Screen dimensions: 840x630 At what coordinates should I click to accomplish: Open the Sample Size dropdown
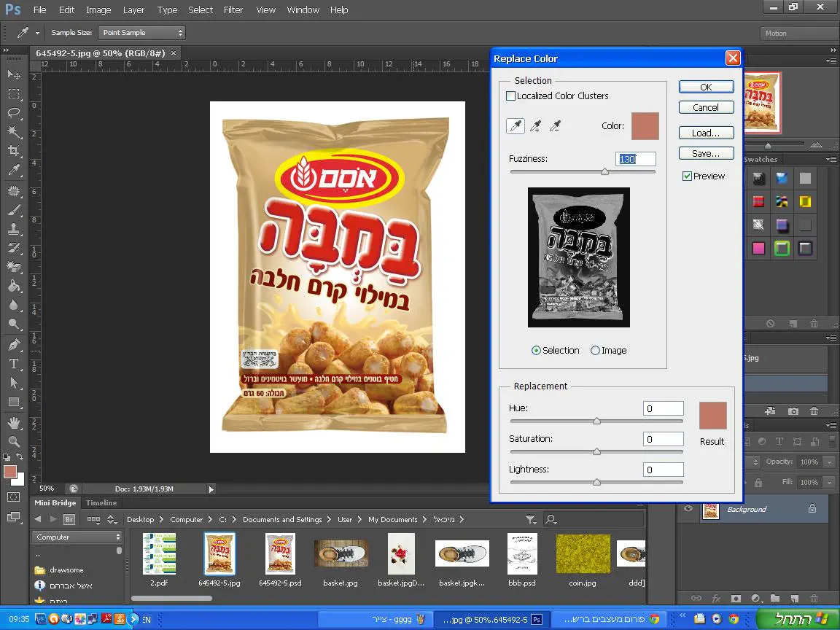point(142,33)
